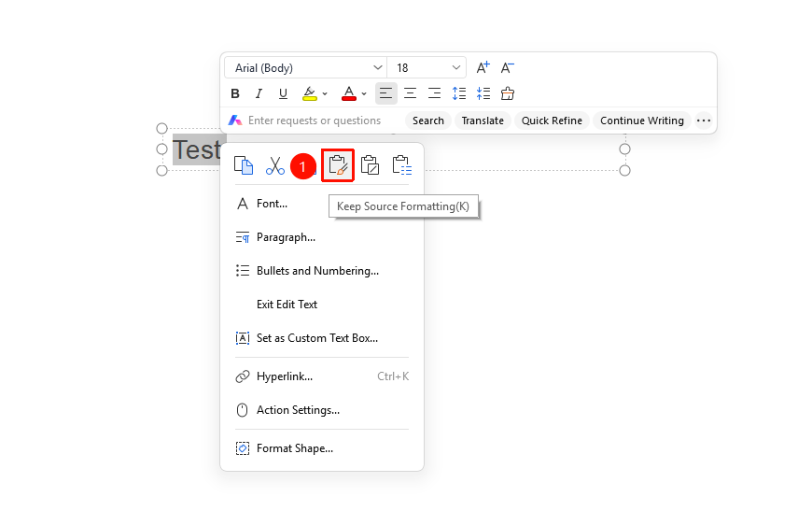Click the Copy icon in context menu
Screen dimensions: 812x525
[244, 165]
